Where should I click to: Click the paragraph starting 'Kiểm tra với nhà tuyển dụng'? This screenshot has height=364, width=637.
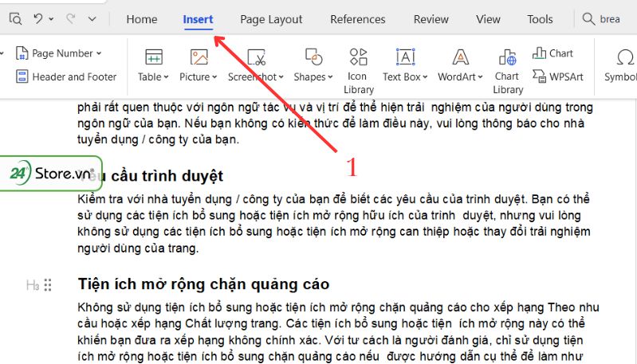334,224
